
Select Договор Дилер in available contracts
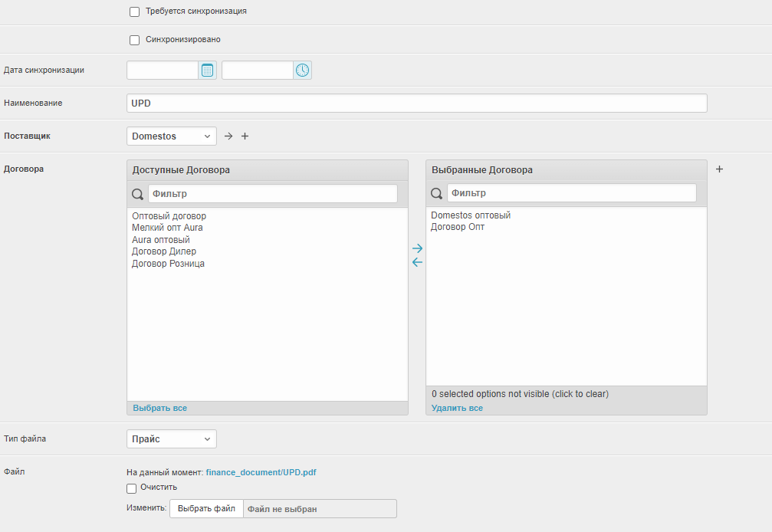point(164,251)
